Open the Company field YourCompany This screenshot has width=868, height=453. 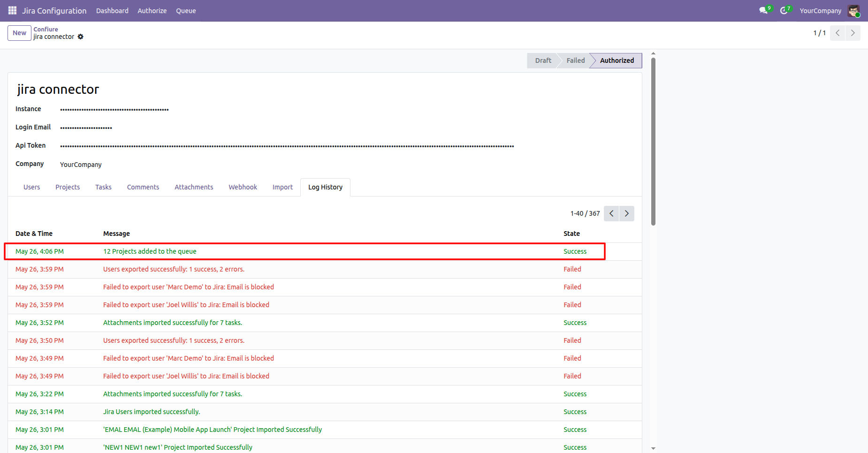point(81,165)
